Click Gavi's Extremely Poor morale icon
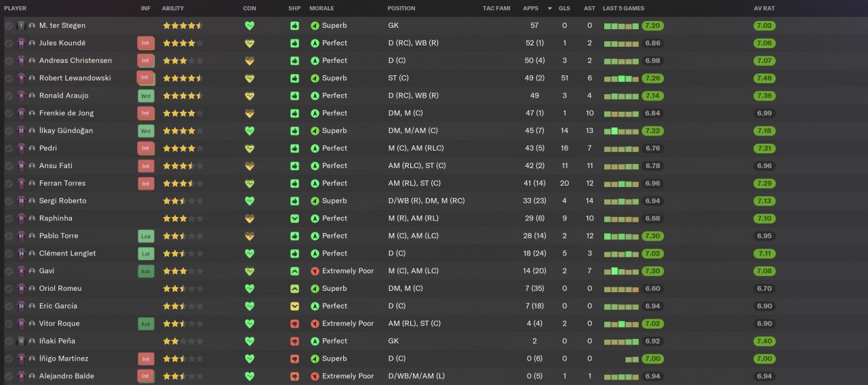The height and width of the screenshot is (385, 868). [x=315, y=271]
